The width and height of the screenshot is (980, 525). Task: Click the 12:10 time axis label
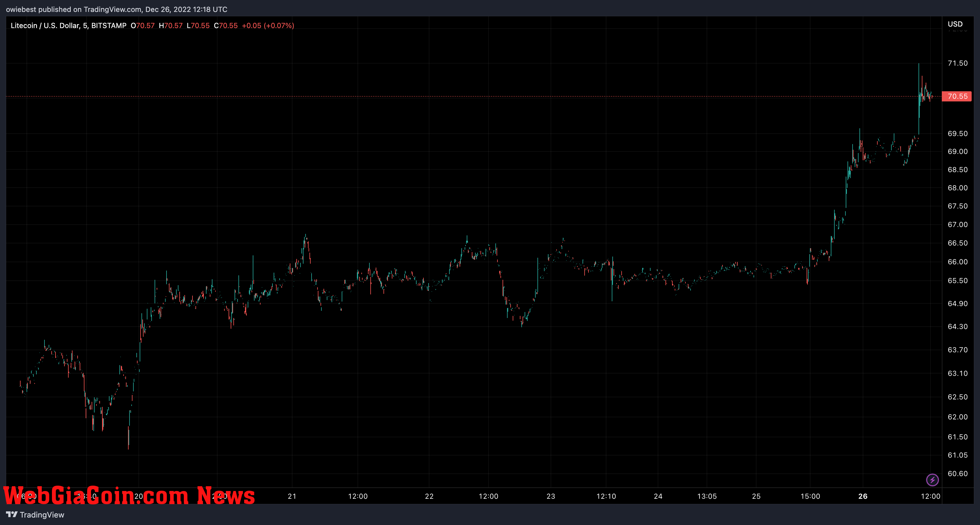(606, 496)
